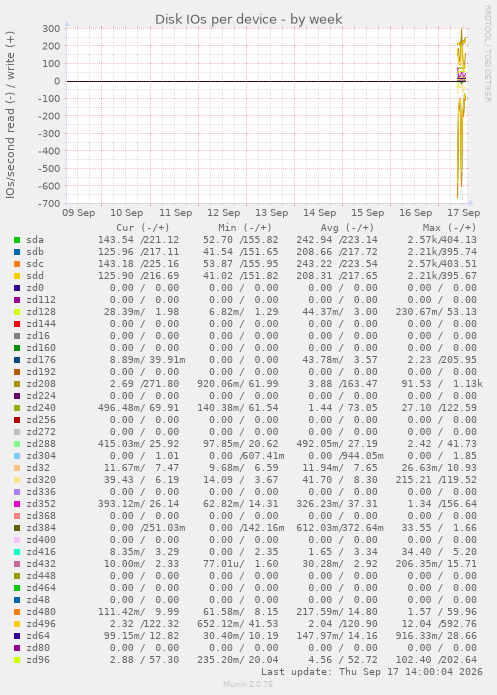Click the legend square beside zd416
This screenshot has height=695, width=497.
coord(17,552)
